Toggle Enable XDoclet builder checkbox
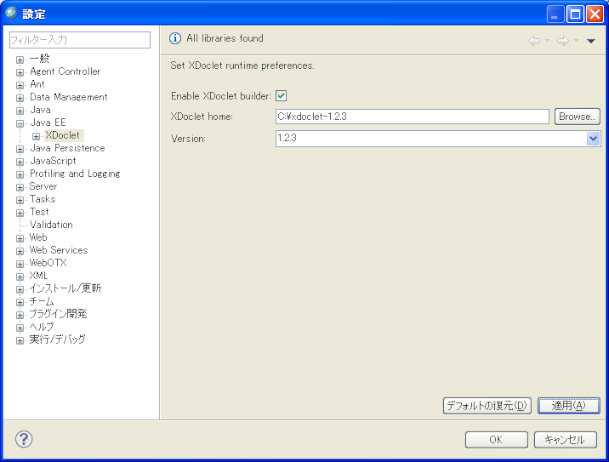 coord(281,96)
